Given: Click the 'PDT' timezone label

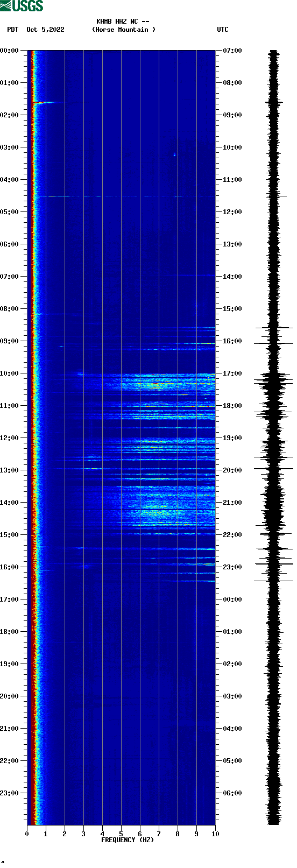Looking at the screenshot, I should [x=13, y=30].
